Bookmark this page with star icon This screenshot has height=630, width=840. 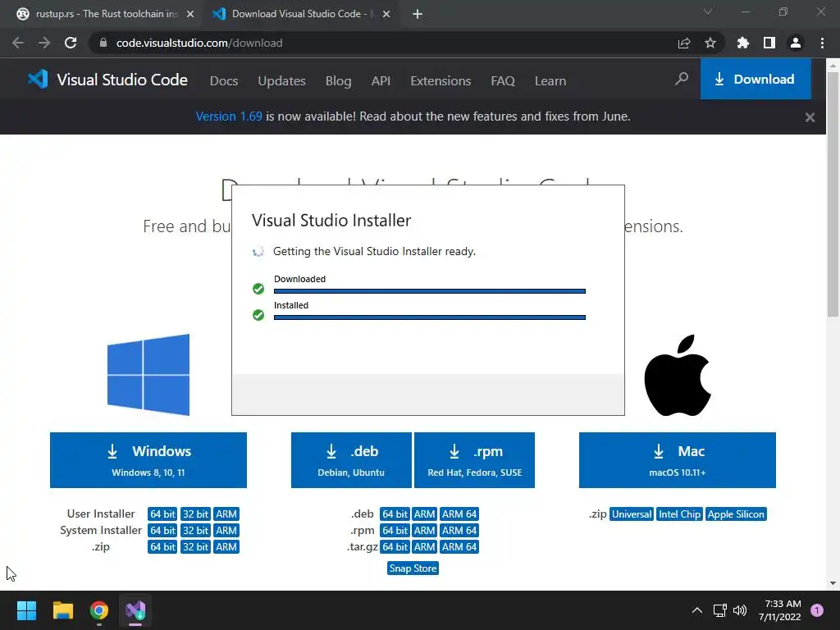click(x=710, y=43)
